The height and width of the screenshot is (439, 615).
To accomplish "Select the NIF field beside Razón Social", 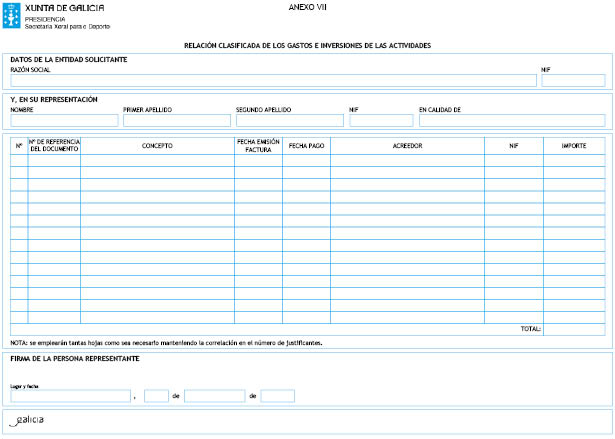I will click(x=572, y=81).
